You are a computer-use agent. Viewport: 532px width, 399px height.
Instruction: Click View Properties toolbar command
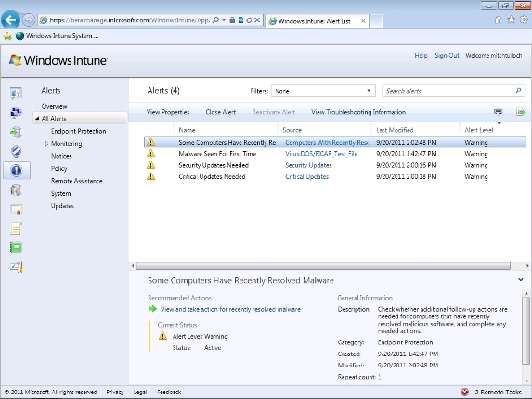click(x=168, y=112)
